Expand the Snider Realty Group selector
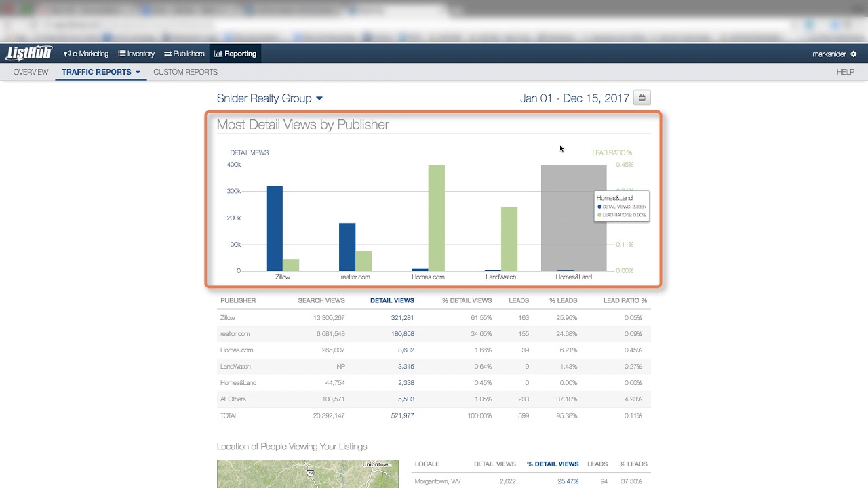The height and width of the screenshot is (488, 868). (270, 98)
